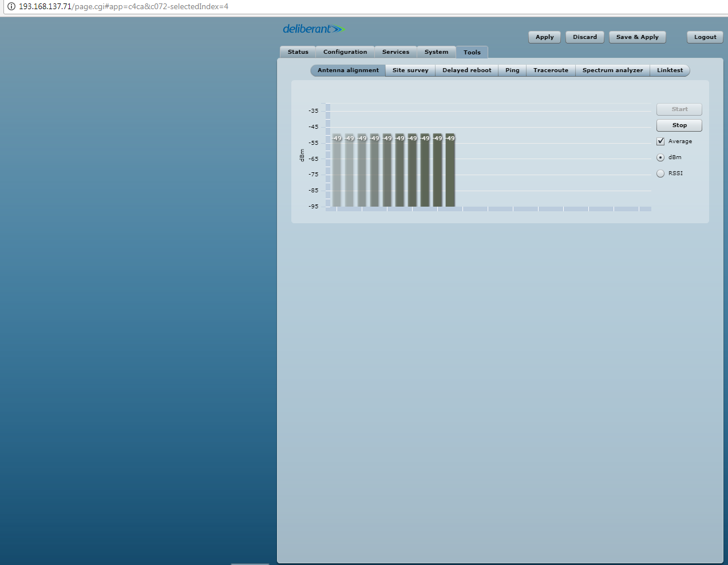Select the dBm radio button
This screenshot has height=565, width=728.
click(x=660, y=157)
